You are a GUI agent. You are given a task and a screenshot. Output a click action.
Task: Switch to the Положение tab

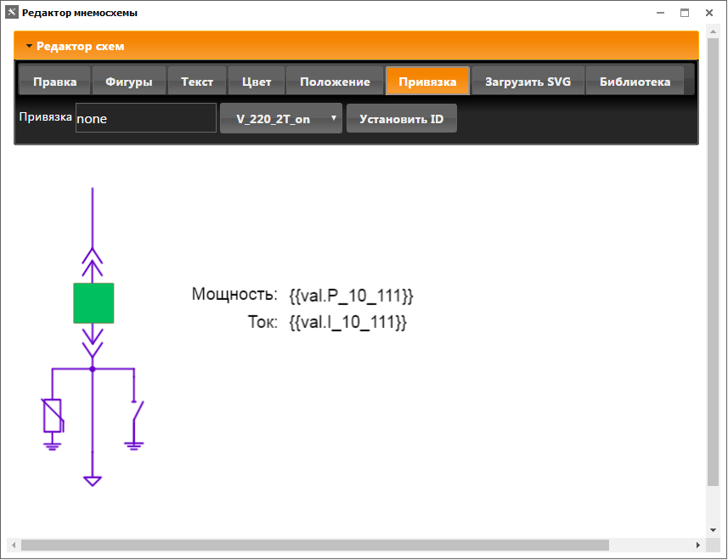click(x=335, y=81)
